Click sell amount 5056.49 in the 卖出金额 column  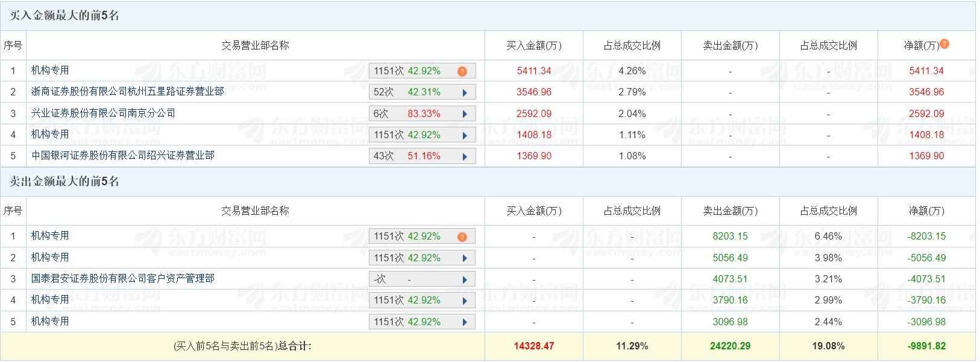click(730, 258)
